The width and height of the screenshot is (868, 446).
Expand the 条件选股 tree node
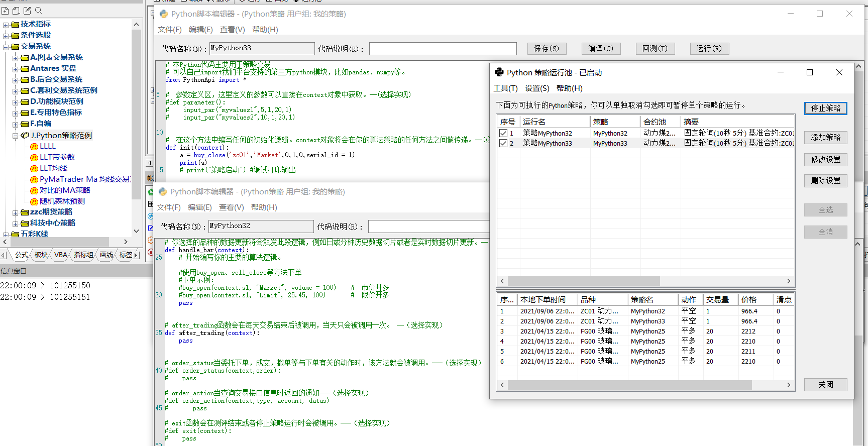6,36
